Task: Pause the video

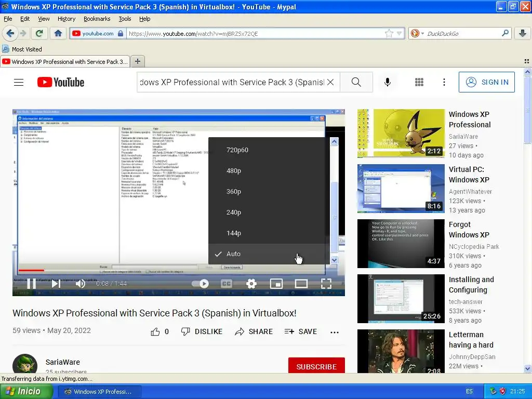Action: click(x=31, y=284)
